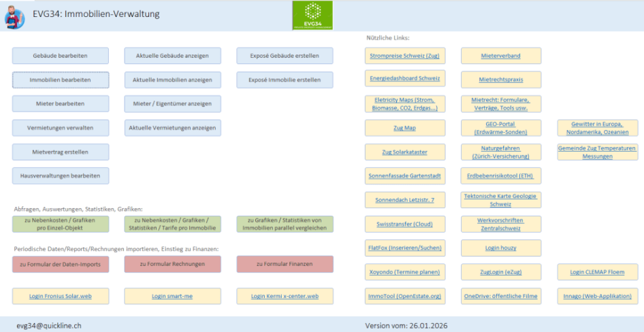Create Exposé Gebäude erstellen
Screen dimensions: 644x332
click(285, 56)
